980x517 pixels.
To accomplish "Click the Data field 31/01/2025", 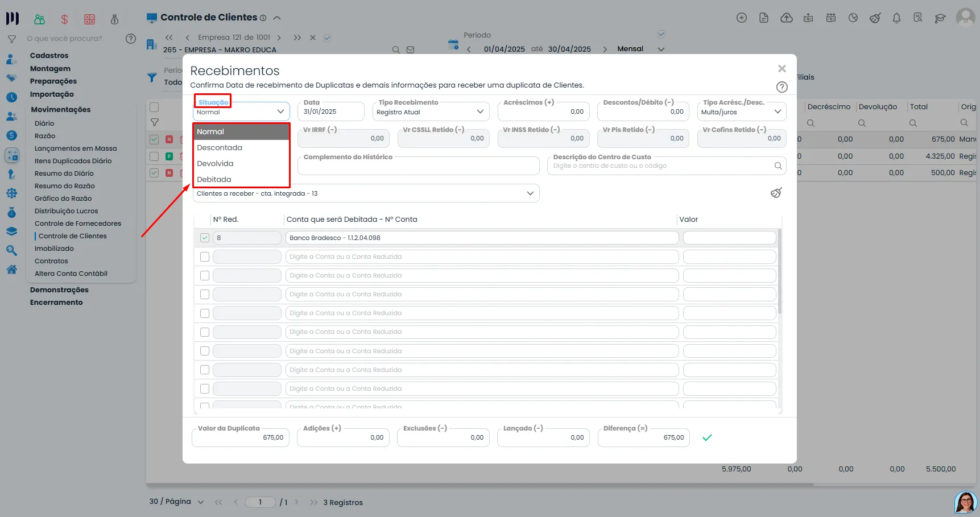I will pyautogui.click(x=331, y=111).
